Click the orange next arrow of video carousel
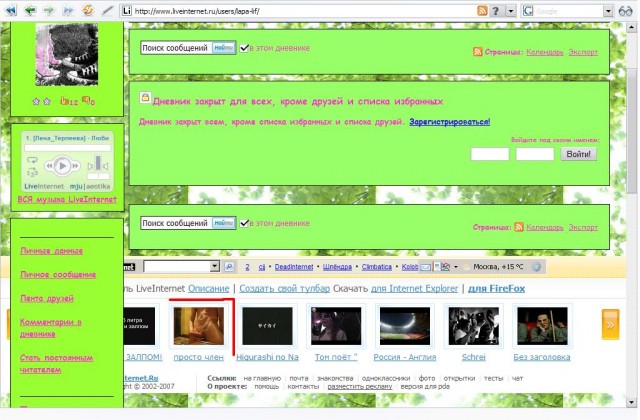The width and height of the screenshot is (640, 420). [610, 325]
